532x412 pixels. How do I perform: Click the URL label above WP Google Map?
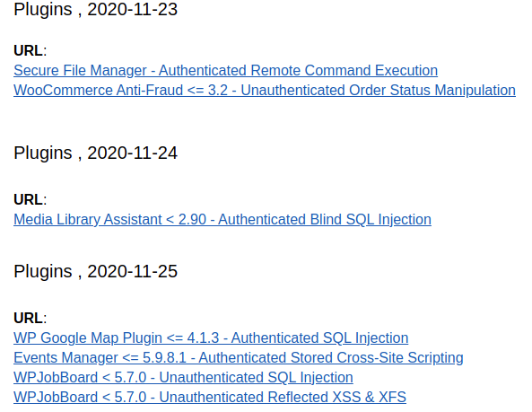tap(28, 319)
